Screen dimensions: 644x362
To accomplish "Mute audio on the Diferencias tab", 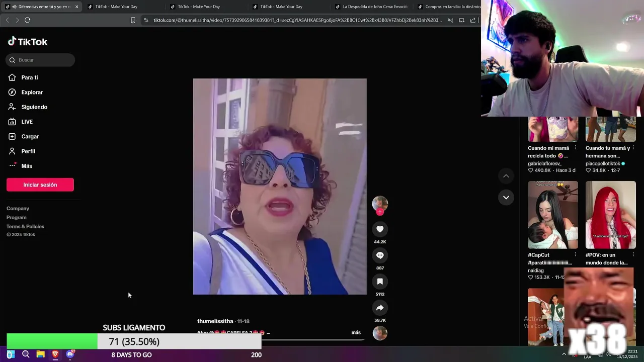I will click(x=14, y=7).
